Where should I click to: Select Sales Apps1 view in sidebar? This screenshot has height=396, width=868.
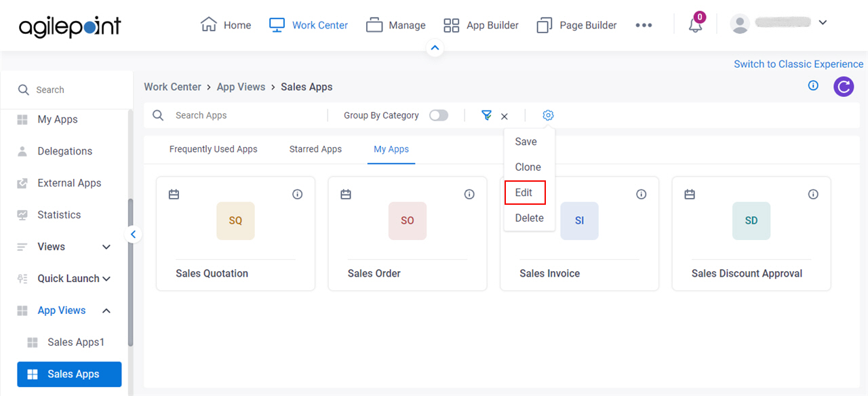76,342
